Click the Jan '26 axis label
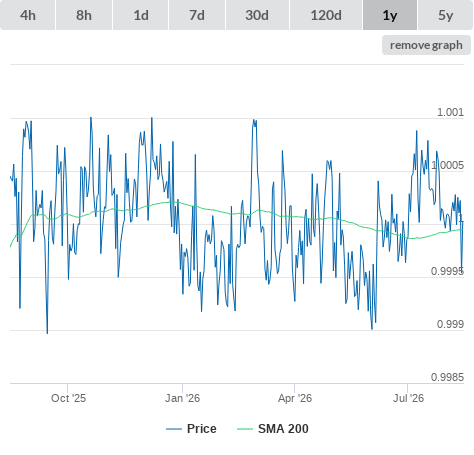This screenshot has height=455, width=474. click(182, 398)
